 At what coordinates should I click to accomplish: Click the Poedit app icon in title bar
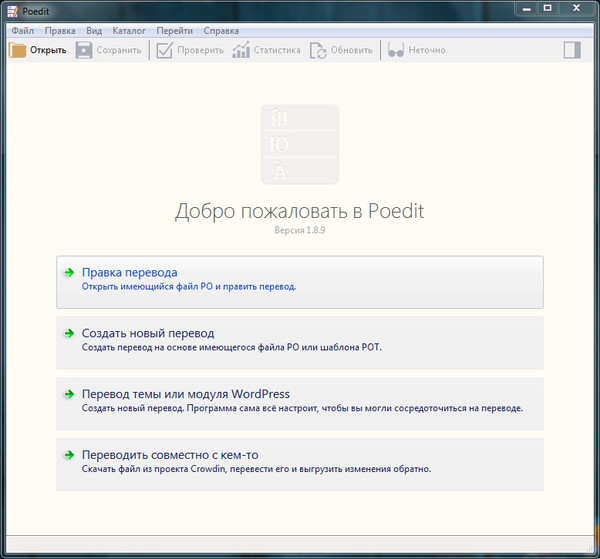click(12, 11)
